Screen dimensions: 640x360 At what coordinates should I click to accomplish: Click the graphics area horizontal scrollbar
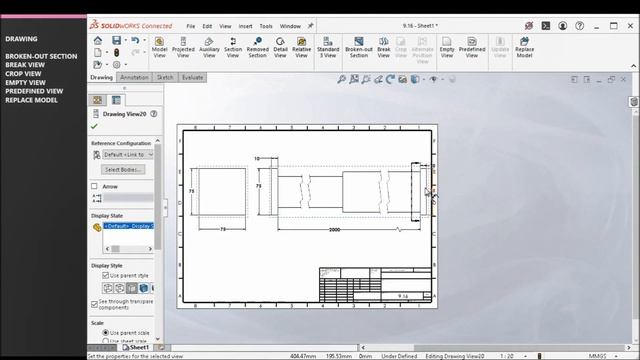tap(495, 347)
